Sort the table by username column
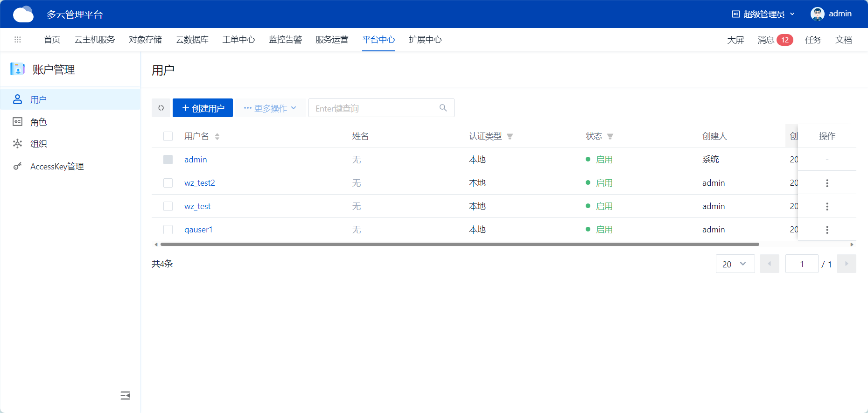 tap(217, 136)
